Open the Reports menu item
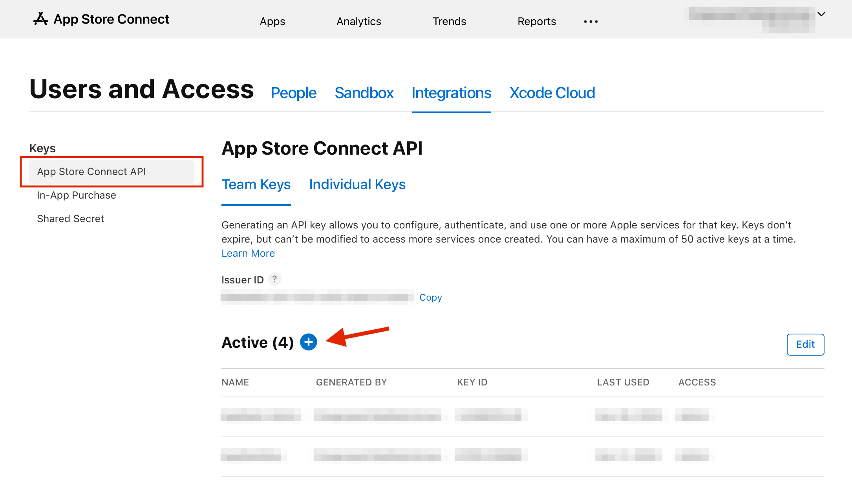 (x=536, y=22)
